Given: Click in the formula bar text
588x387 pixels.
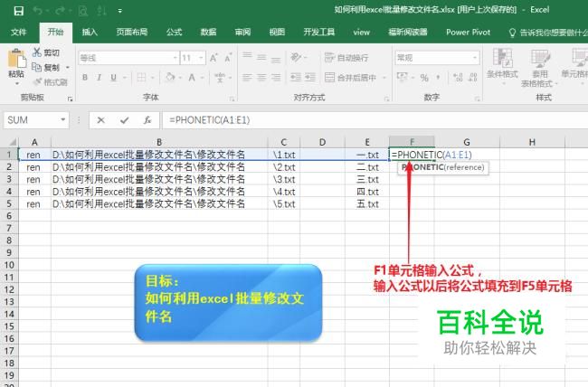Looking at the screenshot, I should [x=210, y=120].
